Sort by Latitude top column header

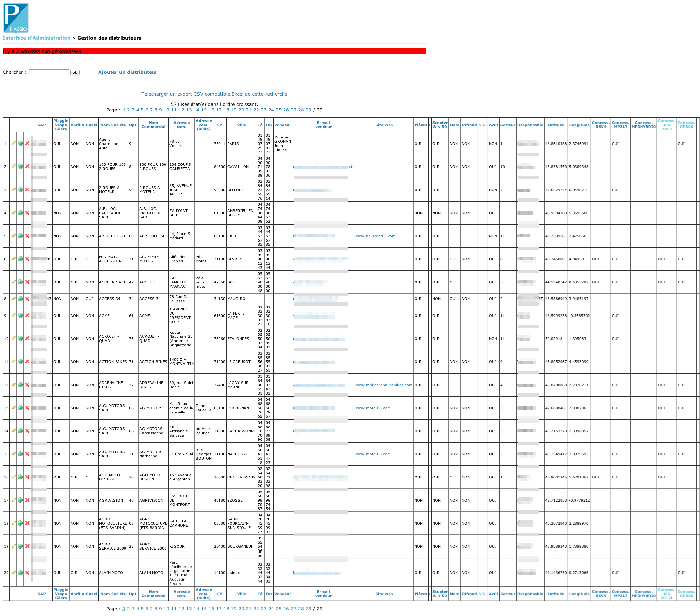pyautogui.click(x=556, y=125)
